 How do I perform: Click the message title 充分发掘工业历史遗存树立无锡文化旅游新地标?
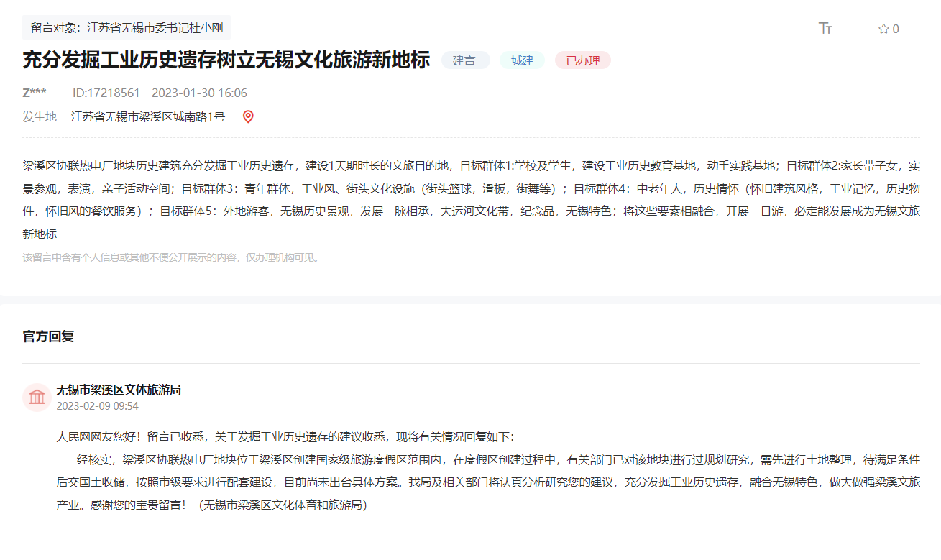click(x=225, y=61)
